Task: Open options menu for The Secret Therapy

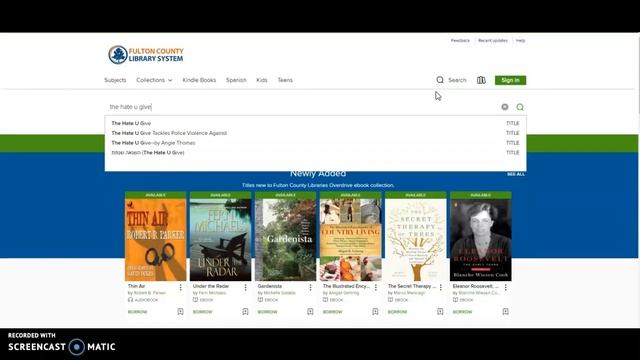Action: (x=440, y=287)
